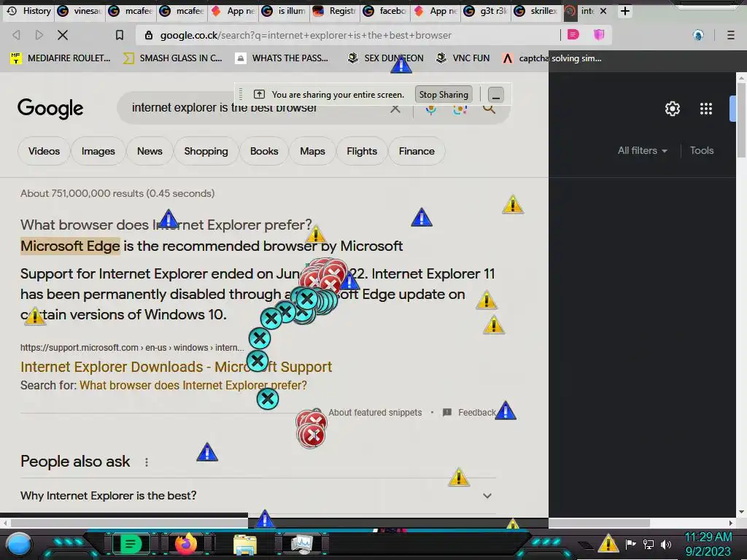
Task: Open MEDIAFIRE ROULET... bookmark
Action: click(x=61, y=58)
